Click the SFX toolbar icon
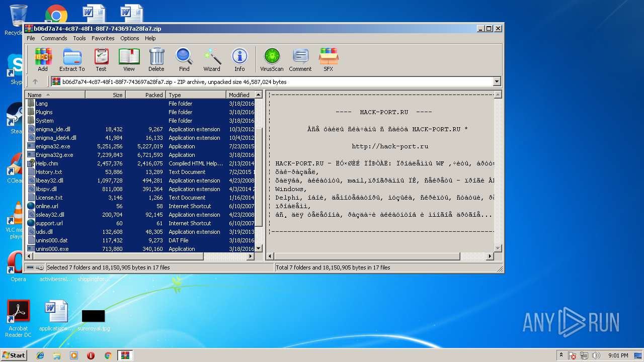The width and height of the screenshot is (644, 362). [x=328, y=60]
